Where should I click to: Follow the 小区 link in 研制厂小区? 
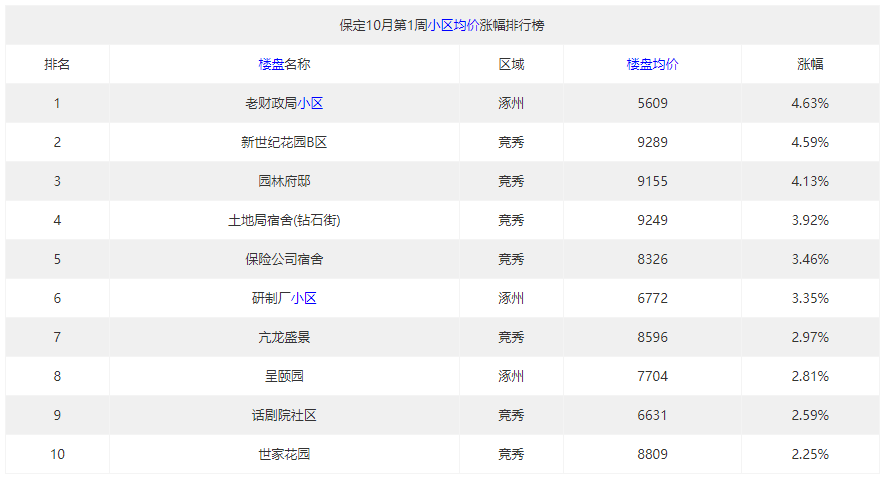(304, 298)
